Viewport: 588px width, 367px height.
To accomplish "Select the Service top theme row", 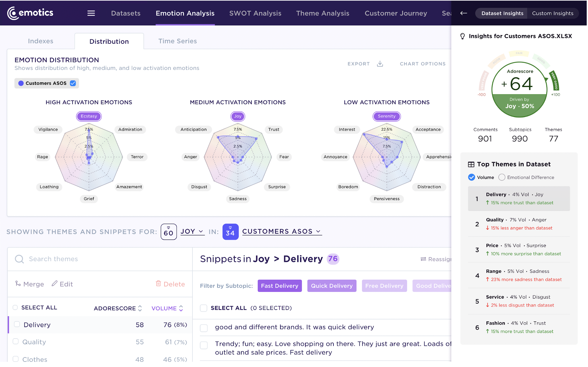I will [519, 301].
